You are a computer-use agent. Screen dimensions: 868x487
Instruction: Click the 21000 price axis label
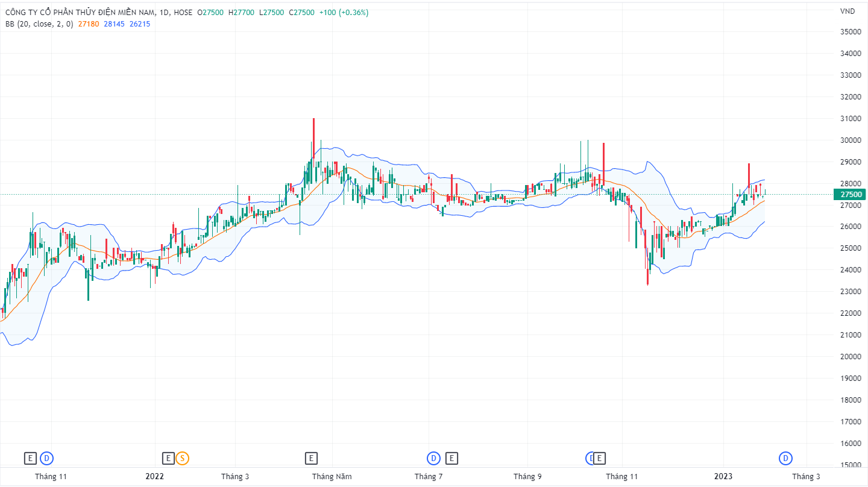coord(850,335)
